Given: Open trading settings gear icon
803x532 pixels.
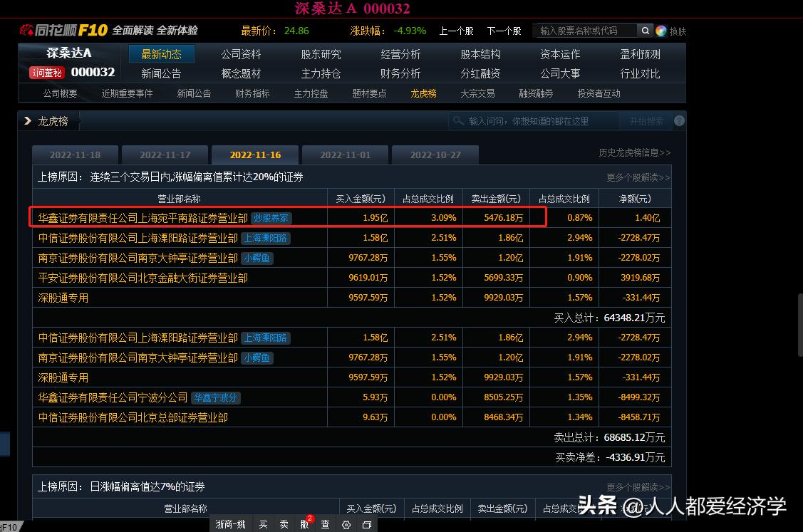Looking at the screenshot, I should point(346,525).
